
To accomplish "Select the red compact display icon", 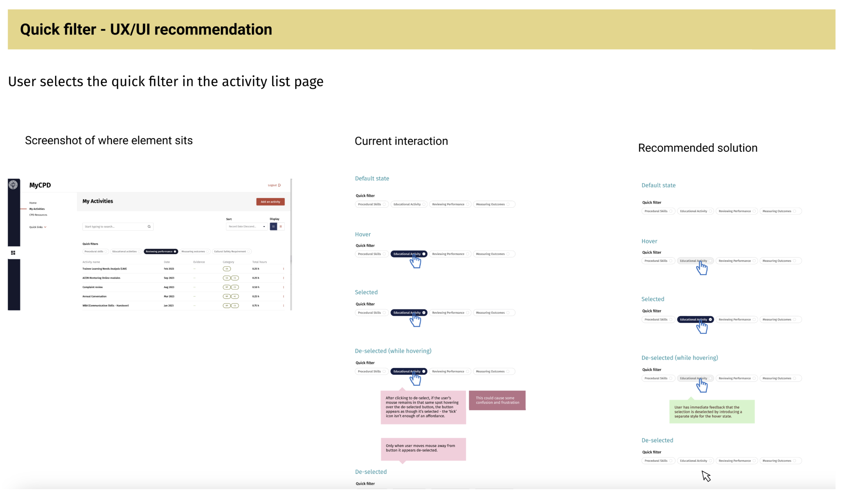I will pyautogui.click(x=281, y=227).
